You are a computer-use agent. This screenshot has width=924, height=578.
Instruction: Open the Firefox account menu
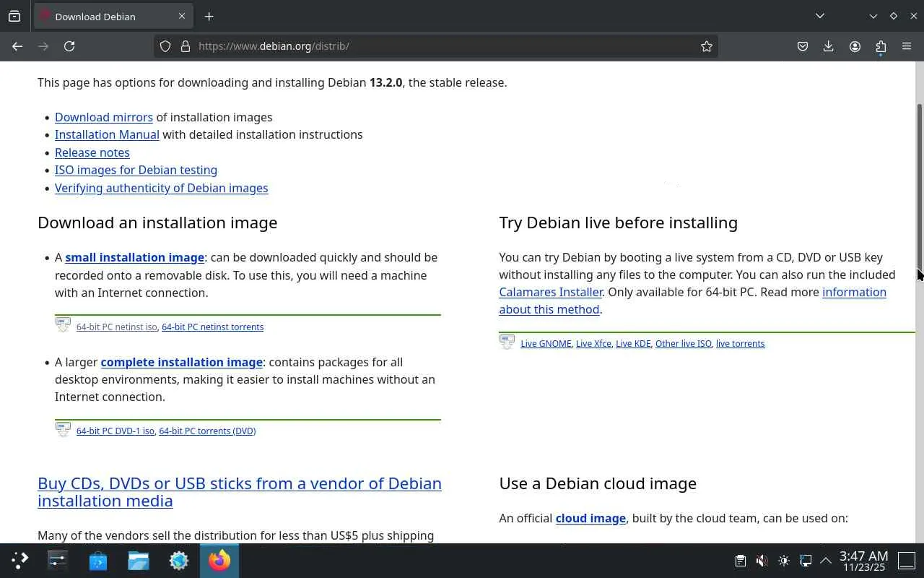(855, 46)
